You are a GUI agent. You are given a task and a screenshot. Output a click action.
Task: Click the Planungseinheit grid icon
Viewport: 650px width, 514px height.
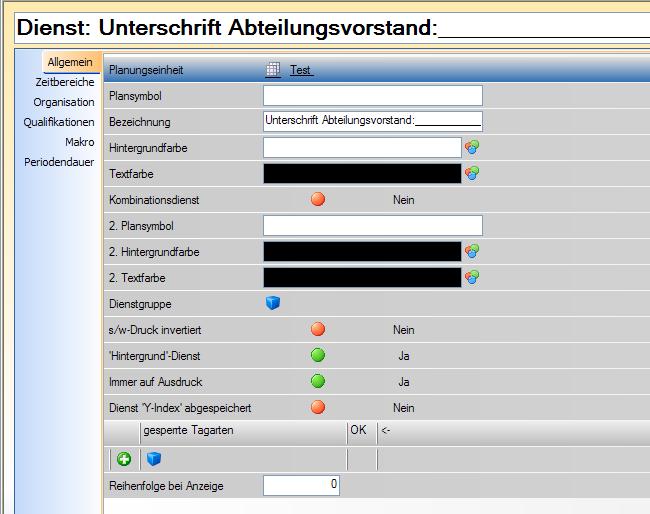pyautogui.click(x=273, y=70)
